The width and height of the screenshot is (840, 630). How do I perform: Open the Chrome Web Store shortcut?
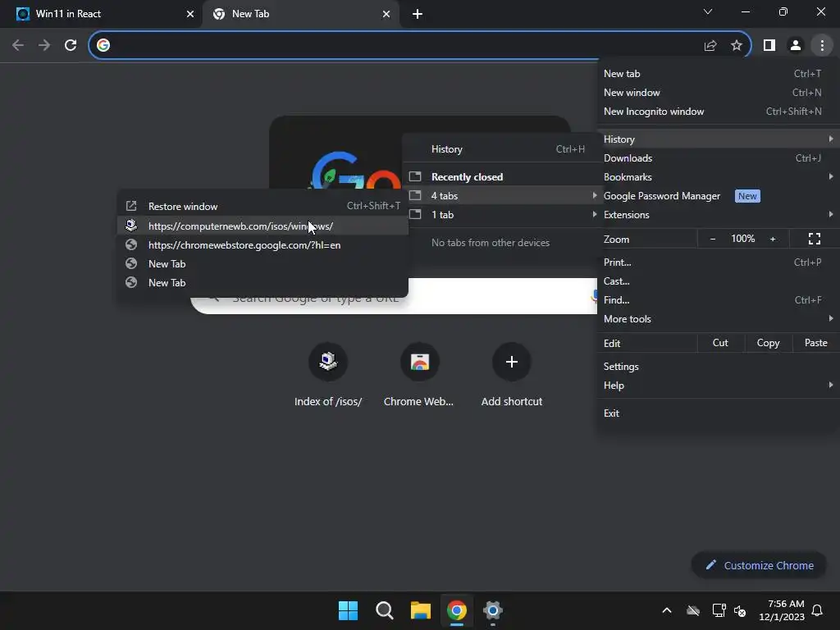419,362
